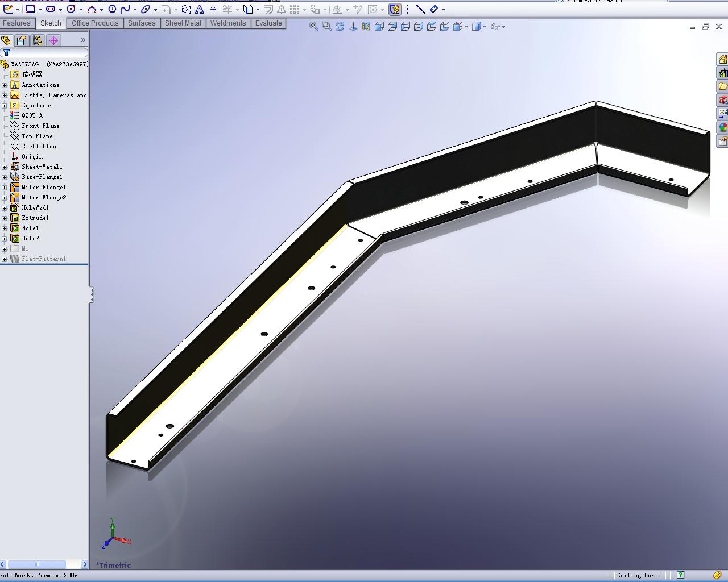Open the Spline tool dropdown arrow
Viewport: 728px width, 582px height.
click(x=135, y=10)
